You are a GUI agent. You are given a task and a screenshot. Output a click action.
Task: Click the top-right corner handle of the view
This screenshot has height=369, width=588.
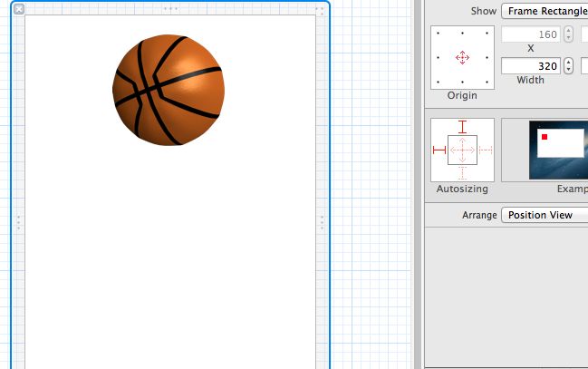coord(320,11)
